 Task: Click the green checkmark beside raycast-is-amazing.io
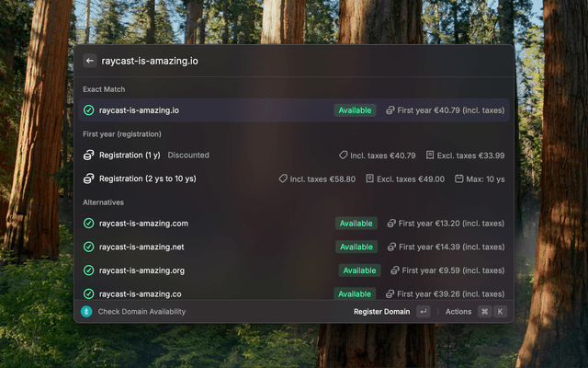[x=89, y=110]
